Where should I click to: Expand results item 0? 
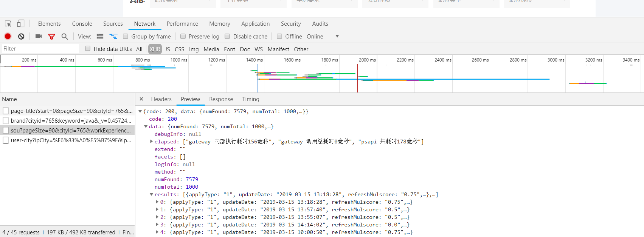pos(157,202)
